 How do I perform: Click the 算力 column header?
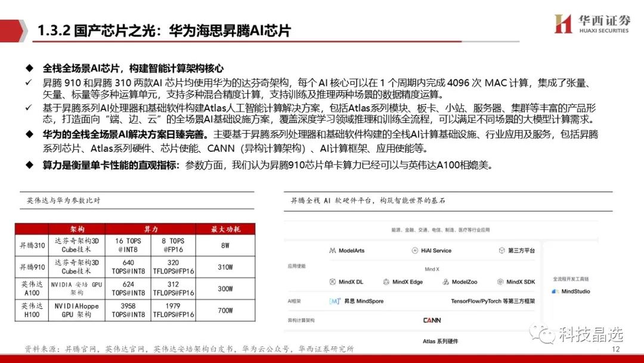point(150,229)
